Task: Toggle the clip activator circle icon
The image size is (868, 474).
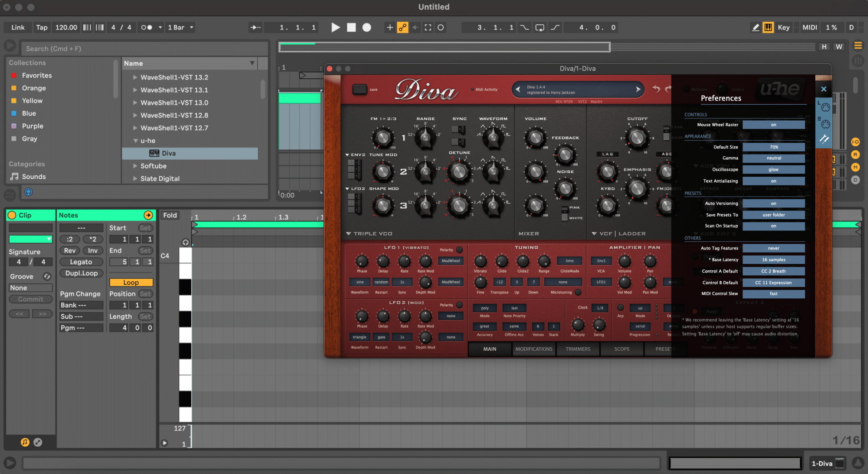Action: click(x=12, y=215)
